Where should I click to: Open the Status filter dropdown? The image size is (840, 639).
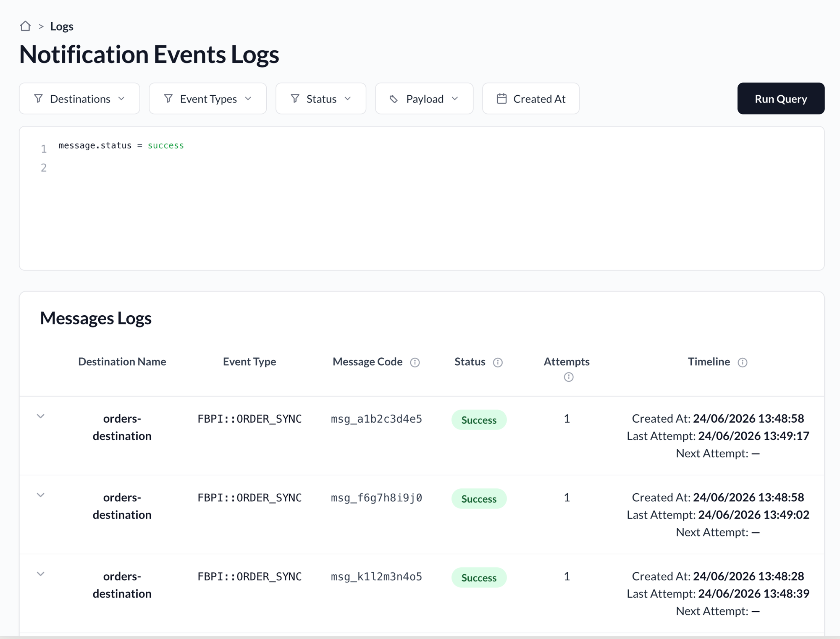(321, 99)
